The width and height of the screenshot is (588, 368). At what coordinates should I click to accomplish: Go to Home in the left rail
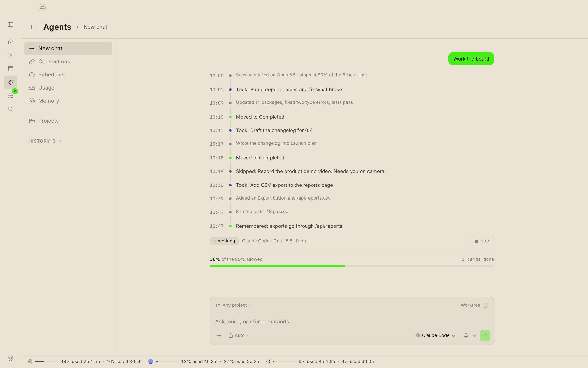coord(11,42)
